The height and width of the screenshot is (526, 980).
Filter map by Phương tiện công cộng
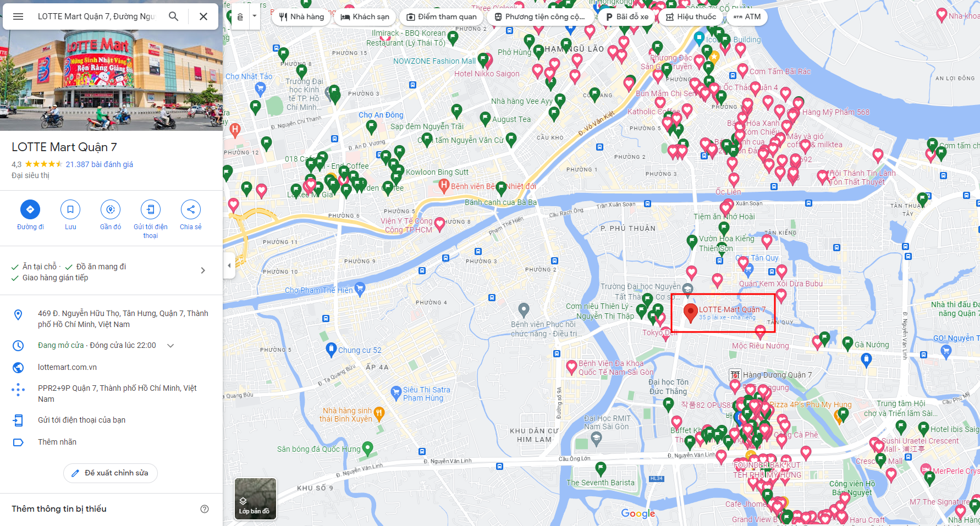coord(542,16)
